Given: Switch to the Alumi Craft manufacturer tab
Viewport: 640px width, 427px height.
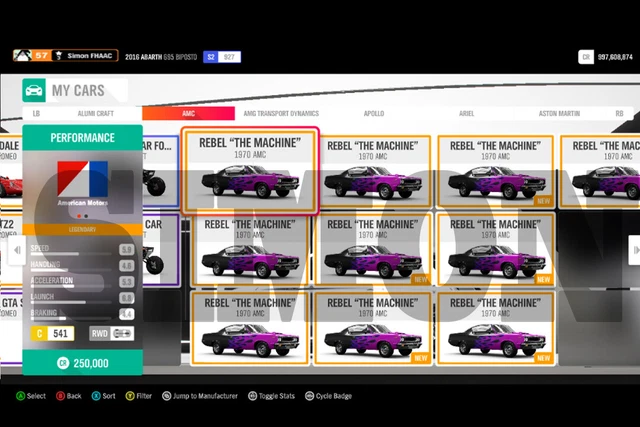Looking at the screenshot, I should (x=96, y=113).
